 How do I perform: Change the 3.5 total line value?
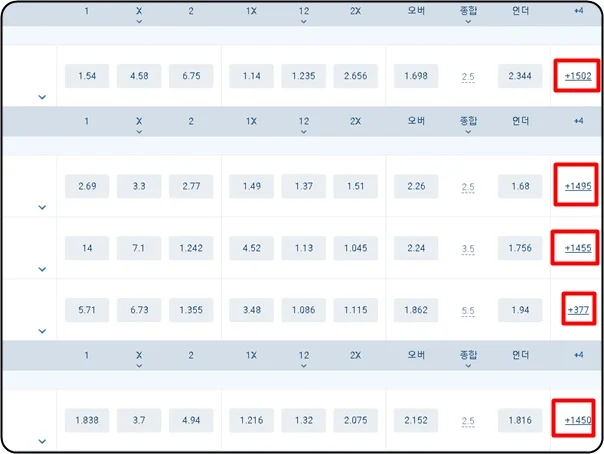[468, 249]
